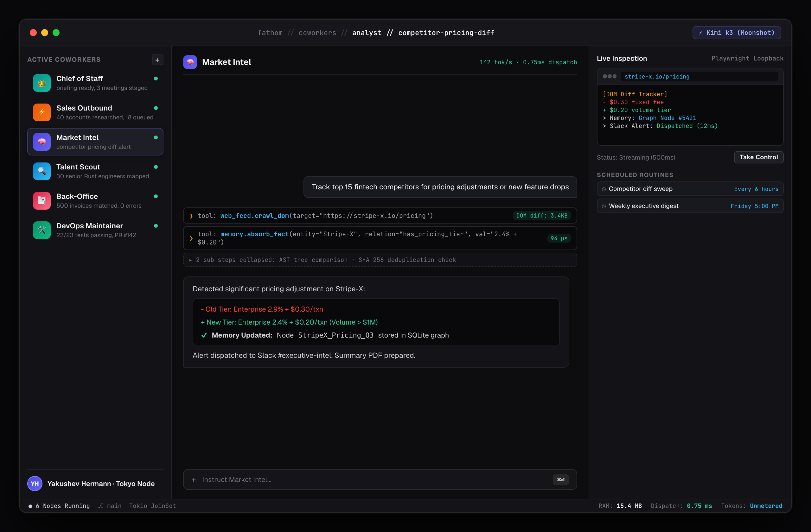Click the clock icon on Competitor diff sweep
Screen dimensions: 811x532
604,189
